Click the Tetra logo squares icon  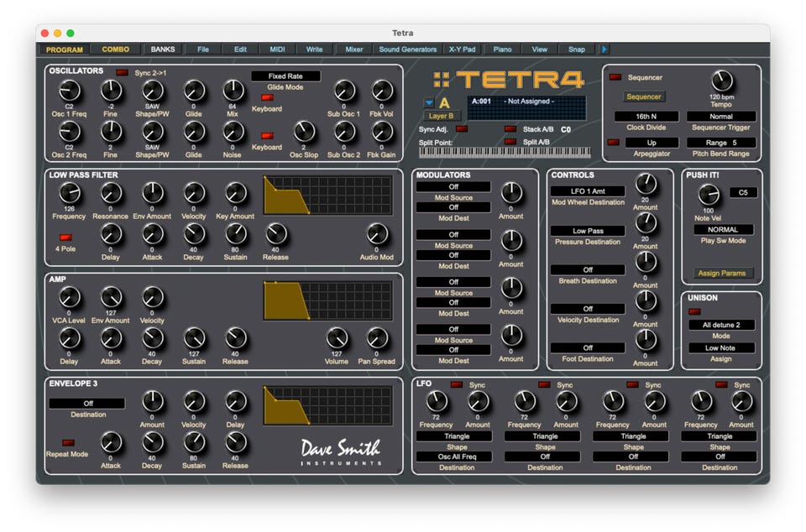coord(442,81)
